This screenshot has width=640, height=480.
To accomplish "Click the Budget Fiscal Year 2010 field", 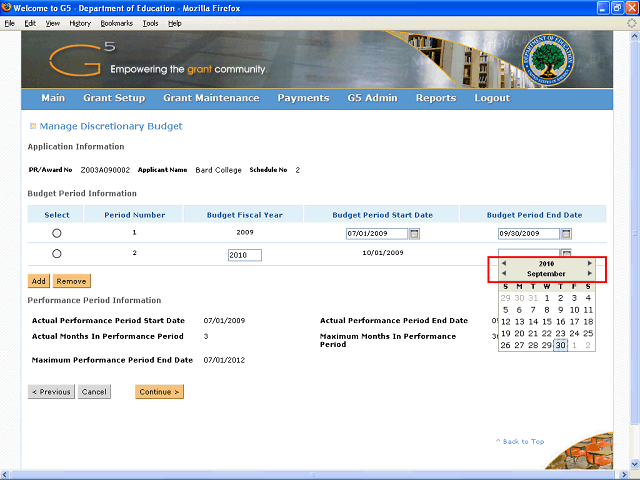I will pos(245,255).
